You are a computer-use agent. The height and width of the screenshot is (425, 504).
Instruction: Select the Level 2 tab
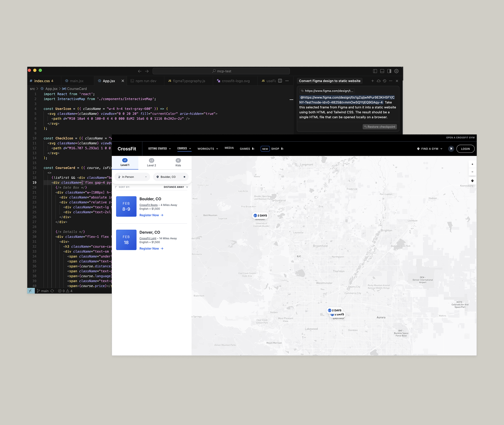tap(152, 163)
